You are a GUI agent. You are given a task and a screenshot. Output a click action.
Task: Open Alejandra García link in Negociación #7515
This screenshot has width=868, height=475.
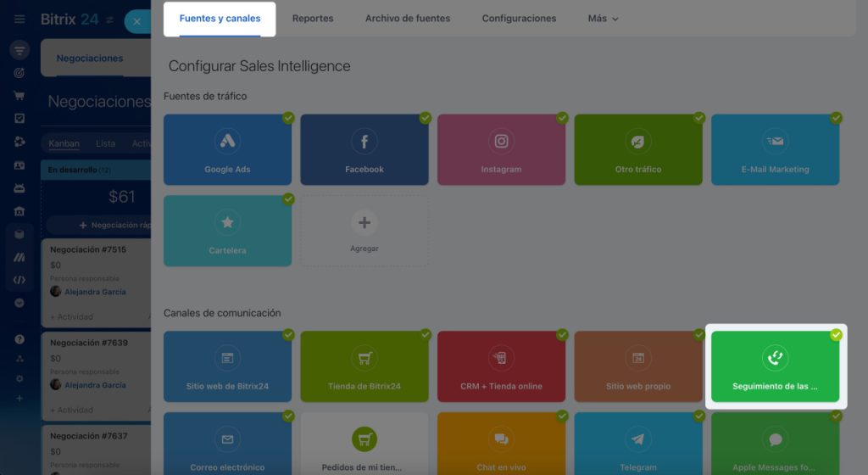(95, 292)
